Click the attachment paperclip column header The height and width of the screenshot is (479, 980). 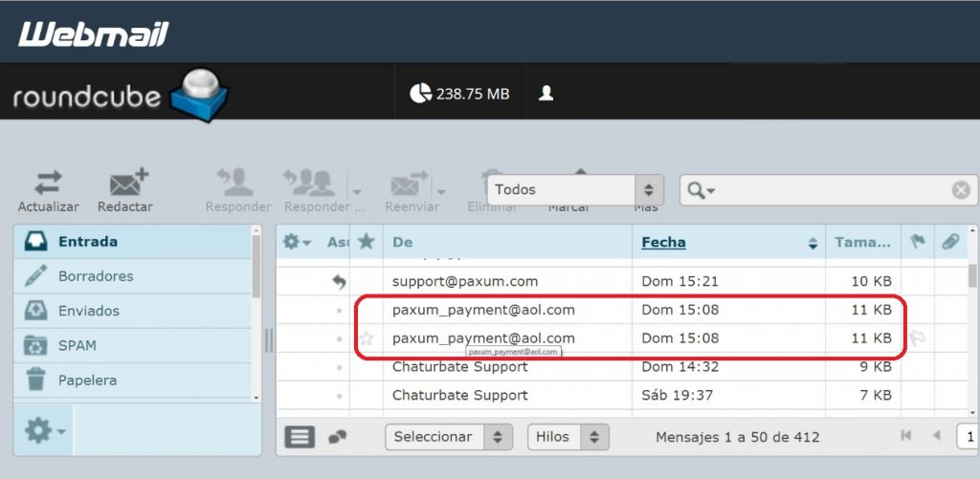950,242
